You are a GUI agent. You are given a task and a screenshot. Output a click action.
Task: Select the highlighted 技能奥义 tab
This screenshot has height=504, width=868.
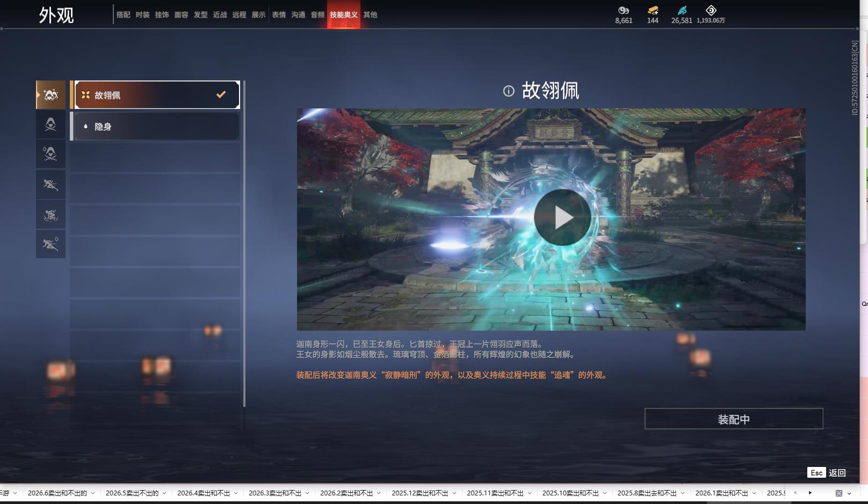(x=344, y=14)
